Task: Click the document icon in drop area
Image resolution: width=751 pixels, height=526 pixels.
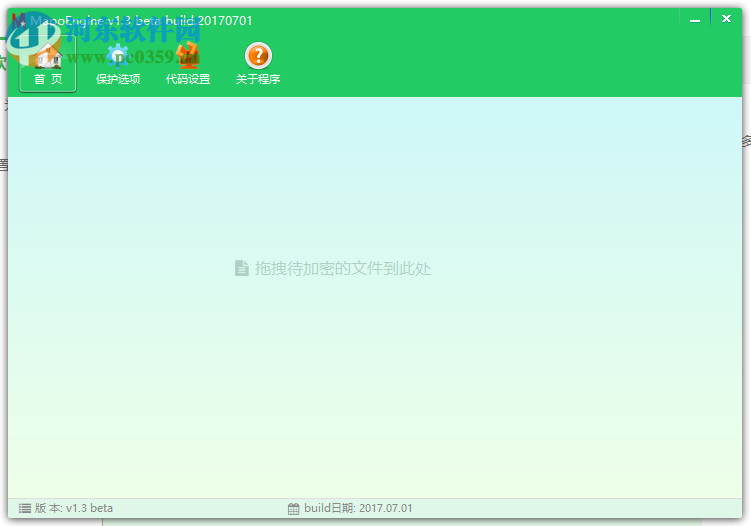Action: (242, 268)
